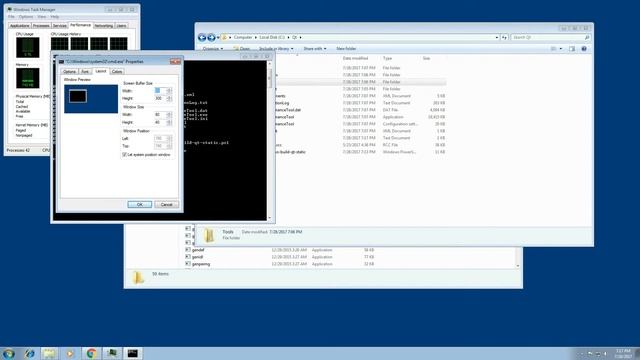
Task: Click Screen Buffer Size Height field
Action: tap(160, 98)
